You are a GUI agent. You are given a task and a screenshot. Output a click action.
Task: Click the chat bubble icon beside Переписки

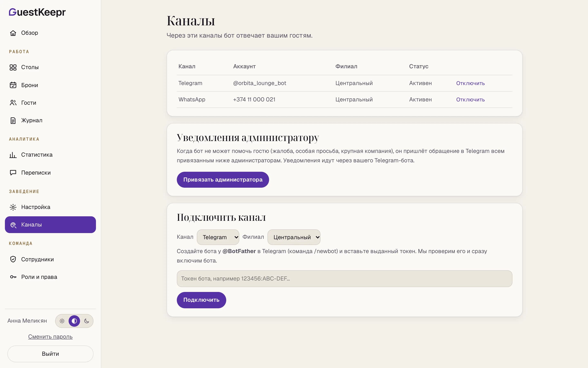[x=13, y=173]
